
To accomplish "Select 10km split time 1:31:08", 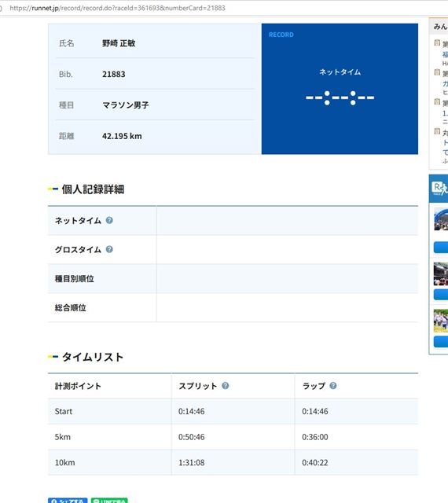I will coord(192,463).
